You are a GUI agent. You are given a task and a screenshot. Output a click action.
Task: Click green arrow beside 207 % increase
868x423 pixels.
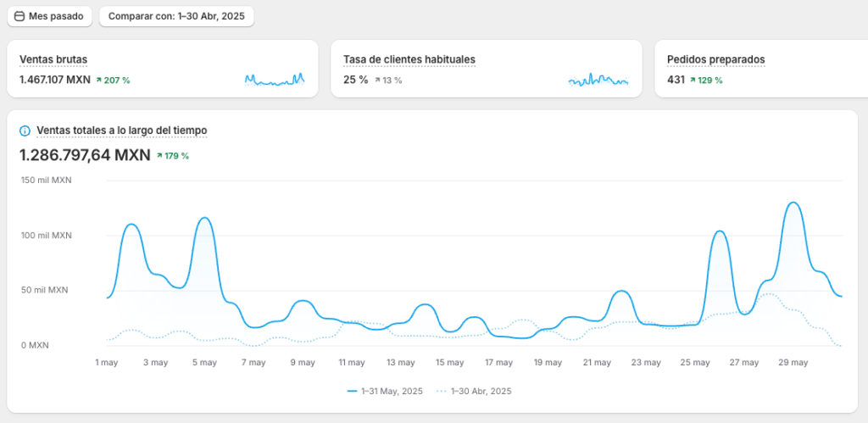(99, 80)
